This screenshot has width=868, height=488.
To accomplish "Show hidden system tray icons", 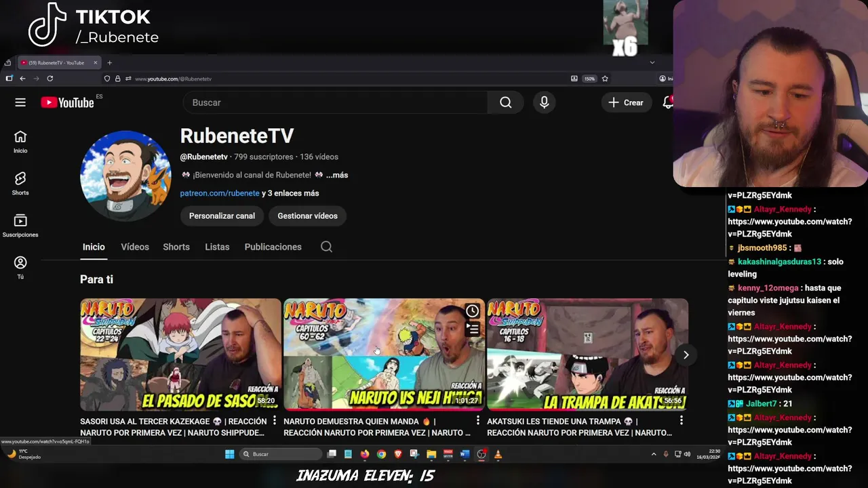I will (x=654, y=454).
